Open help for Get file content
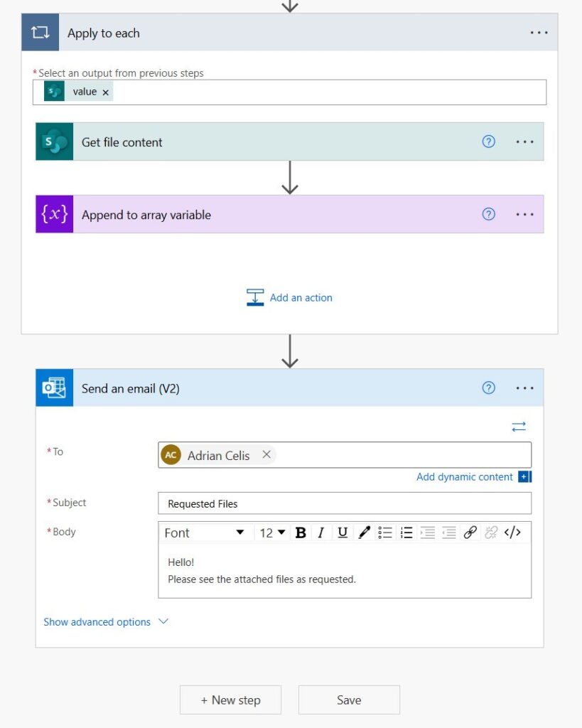Screen dimensions: 582x728 (x=489, y=141)
